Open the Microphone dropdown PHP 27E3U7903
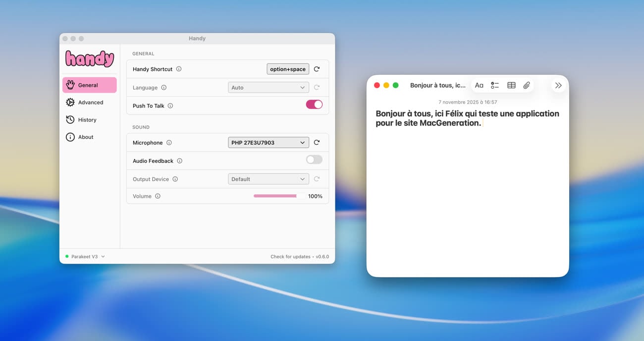 pyautogui.click(x=268, y=143)
